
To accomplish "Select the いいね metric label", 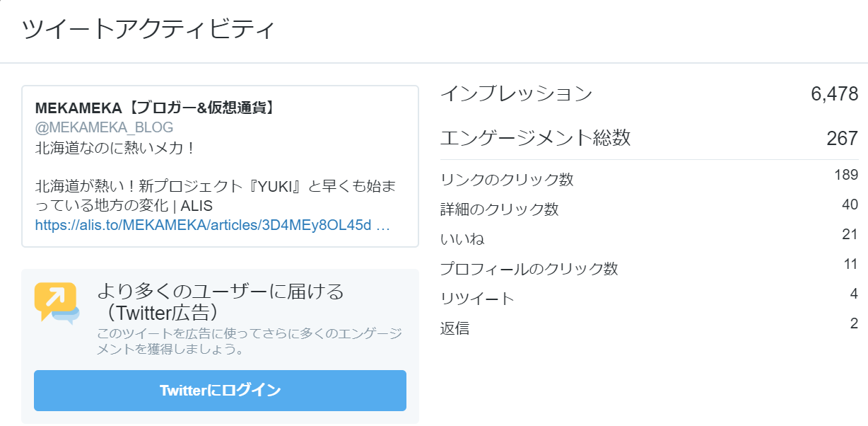I will [x=462, y=239].
